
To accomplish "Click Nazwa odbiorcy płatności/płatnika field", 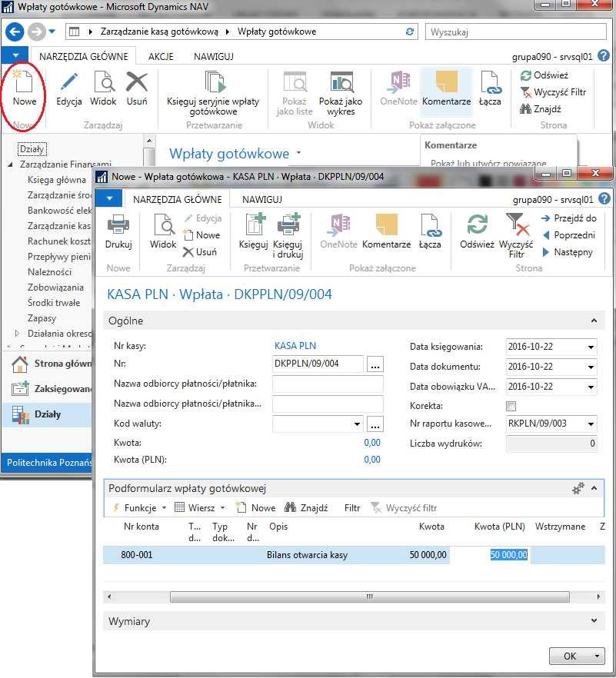I will pos(328,384).
